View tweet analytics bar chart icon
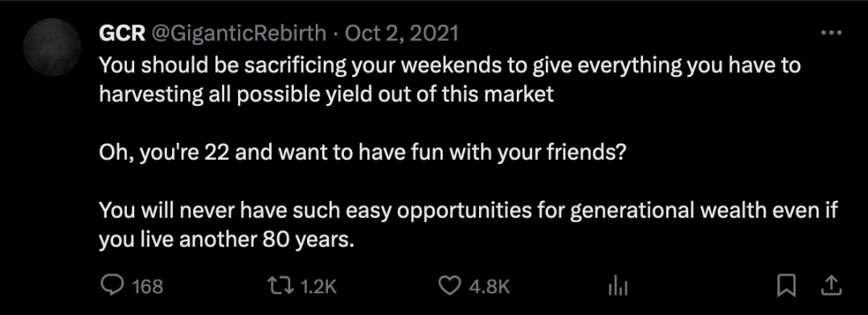 (x=617, y=286)
